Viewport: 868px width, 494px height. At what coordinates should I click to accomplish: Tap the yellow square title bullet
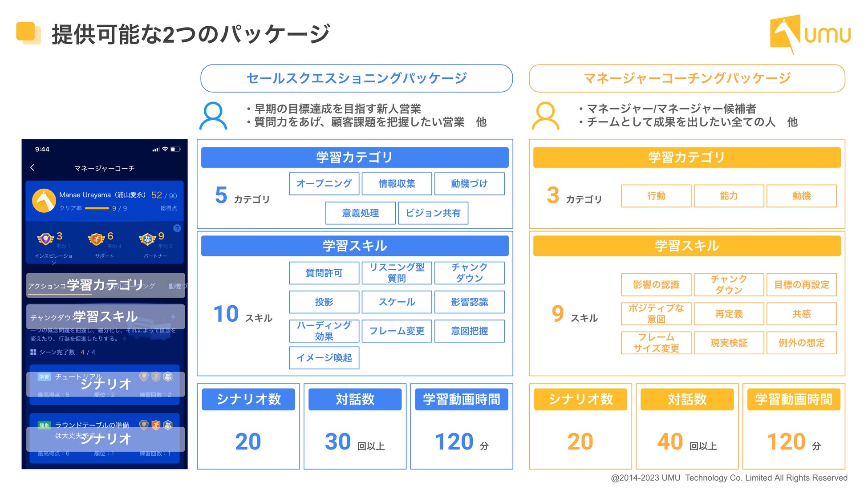(28, 33)
